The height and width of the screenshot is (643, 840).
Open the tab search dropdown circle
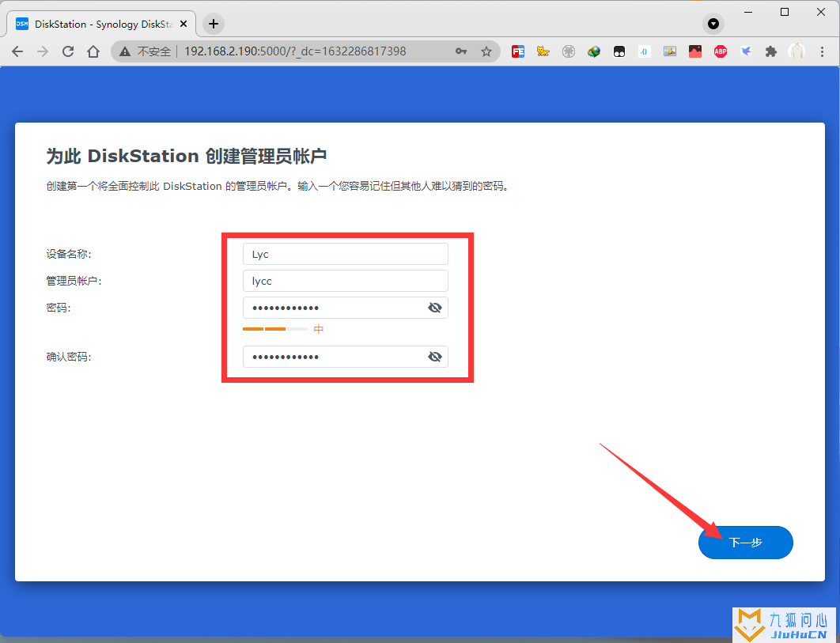(713, 24)
